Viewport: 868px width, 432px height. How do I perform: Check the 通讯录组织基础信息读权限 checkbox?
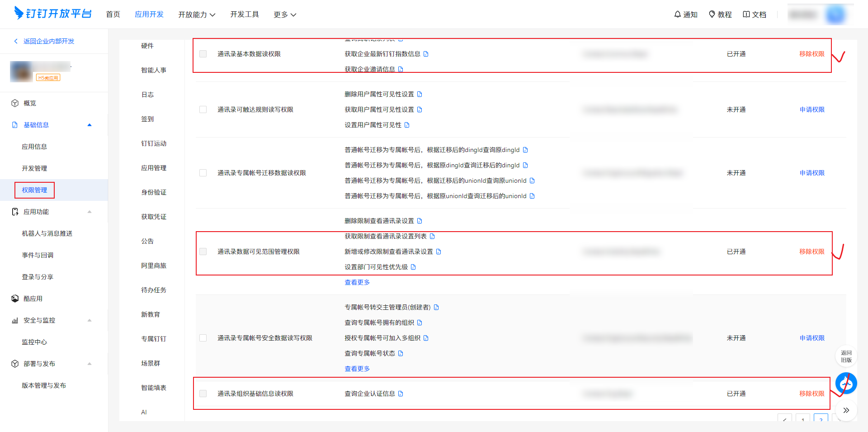click(203, 394)
